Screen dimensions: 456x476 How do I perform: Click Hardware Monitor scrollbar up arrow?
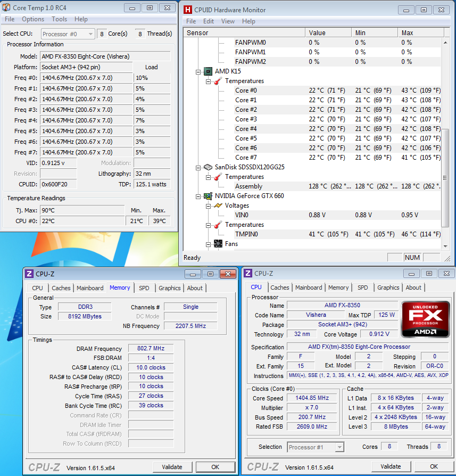445,43
